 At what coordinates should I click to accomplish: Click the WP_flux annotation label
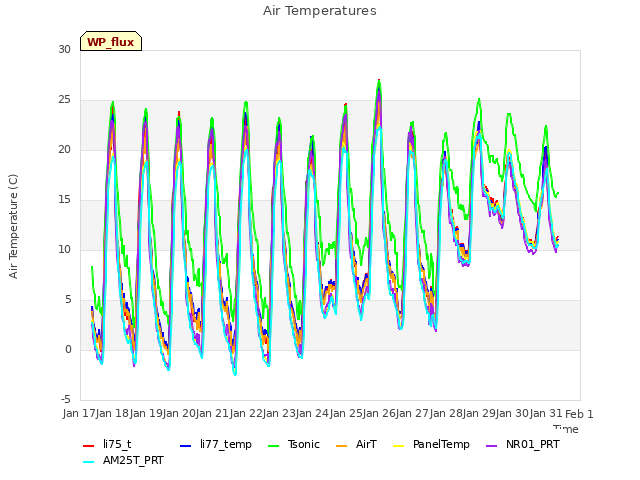(x=111, y=42)
